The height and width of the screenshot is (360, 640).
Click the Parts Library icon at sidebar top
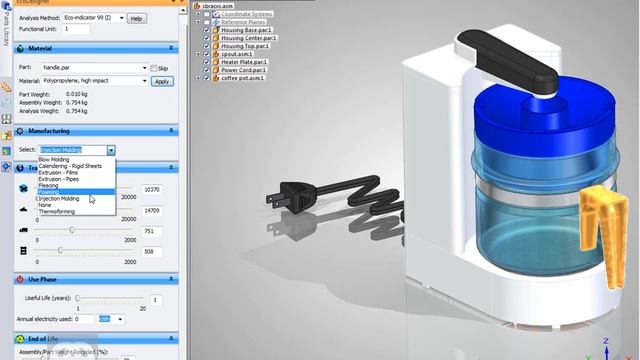coord(6,5)
